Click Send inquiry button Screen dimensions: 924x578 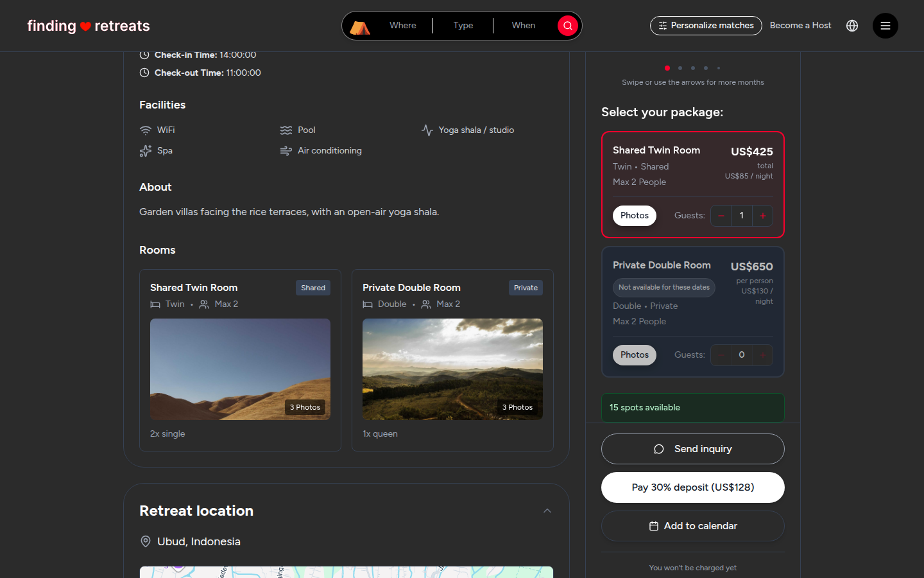coord(693,449)
